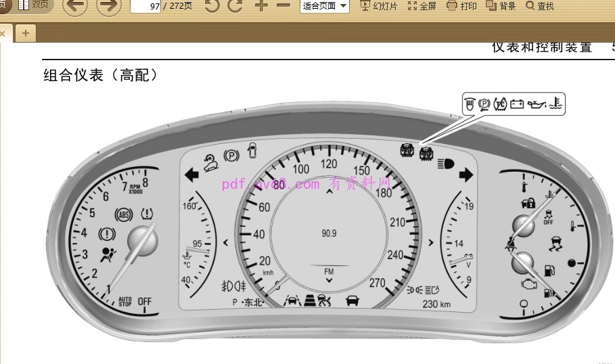
Task: Click the page number input field
Action: [145, 6]
